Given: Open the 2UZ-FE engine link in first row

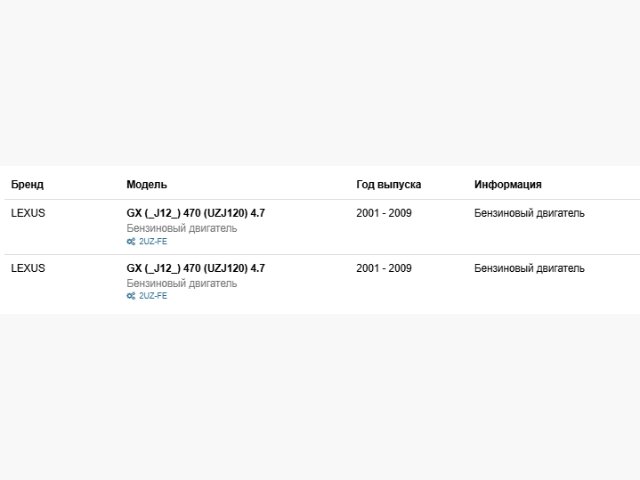Looking at the screenshot, I should [x=153, y=242].
